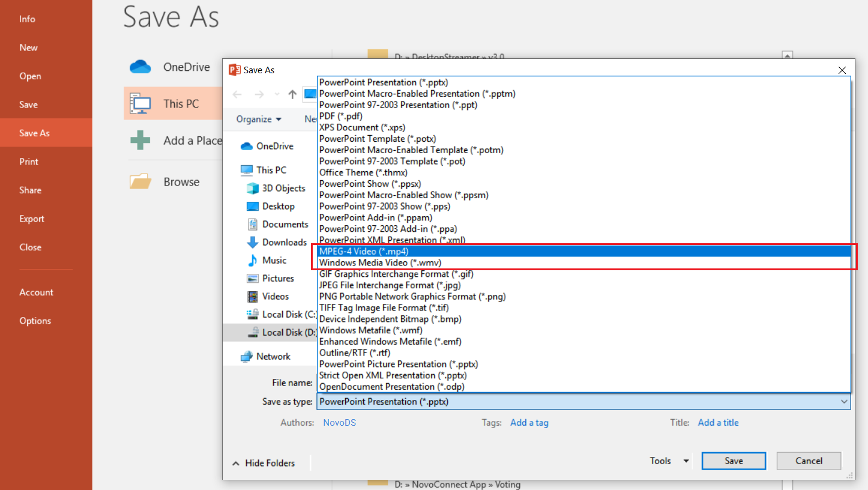Choose PowerPoint 97-2003 Presentation (*.ppt)

(x=584, y=104)
